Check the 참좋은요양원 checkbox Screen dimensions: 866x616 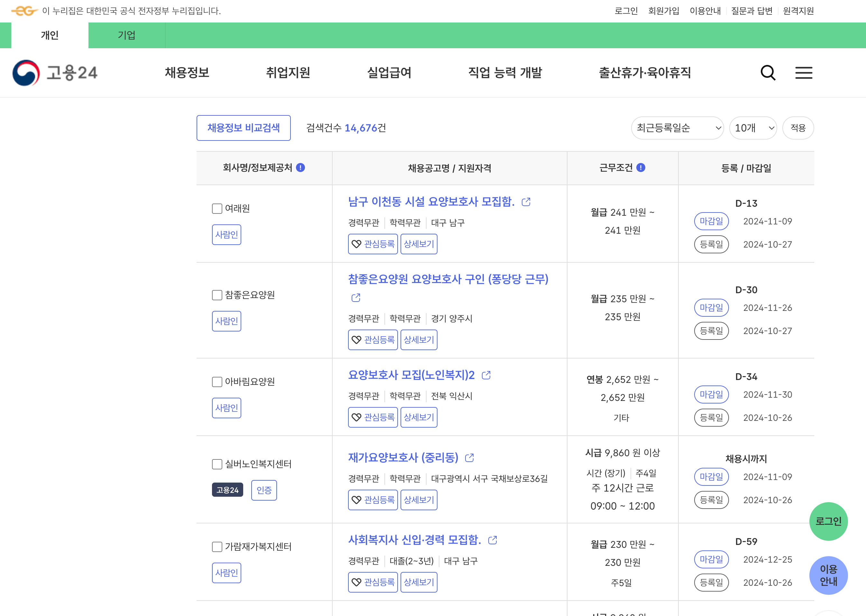[x=217, y=295]
